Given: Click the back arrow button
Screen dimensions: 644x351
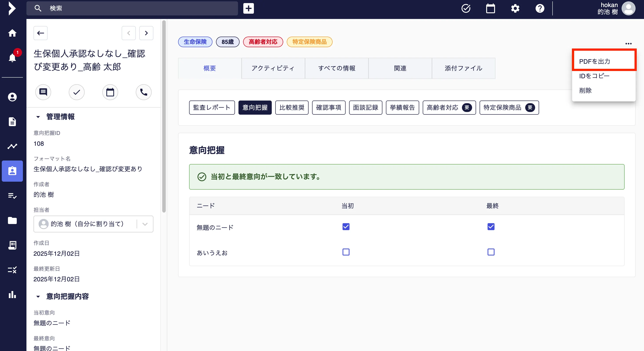Looking at the screenshot, I should pyautogui.click(x=41, y=33).
